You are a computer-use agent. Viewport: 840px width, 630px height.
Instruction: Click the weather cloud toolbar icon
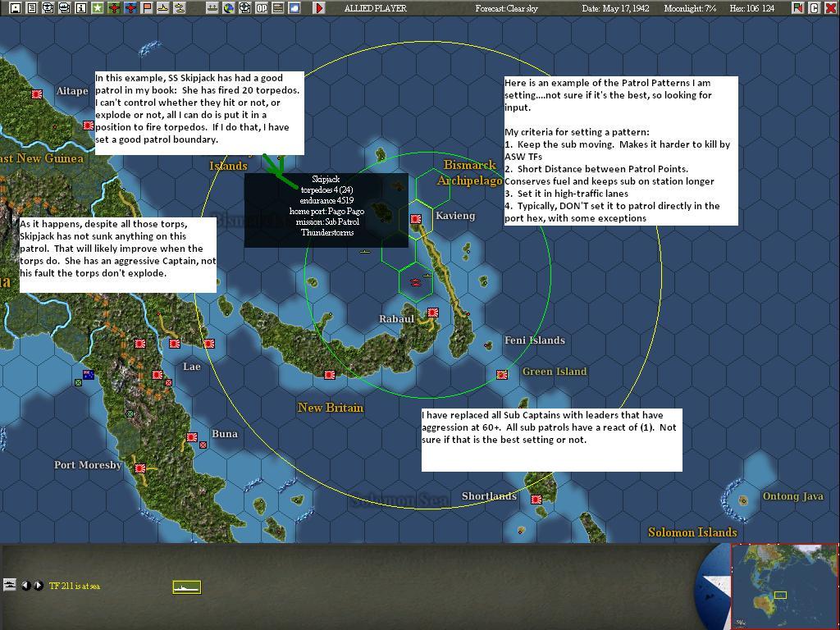click(294, 8)
